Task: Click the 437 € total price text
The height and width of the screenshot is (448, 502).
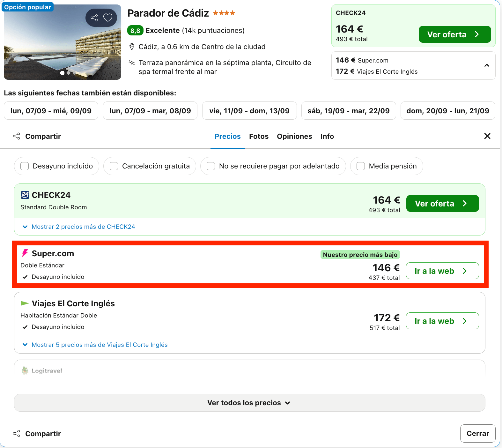Action: [384, 278]
